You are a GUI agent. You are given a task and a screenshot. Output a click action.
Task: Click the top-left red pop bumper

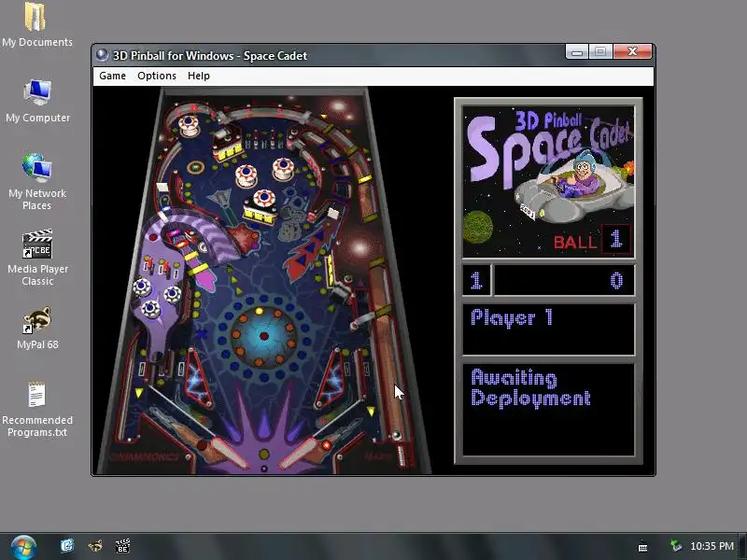[189, 125]
